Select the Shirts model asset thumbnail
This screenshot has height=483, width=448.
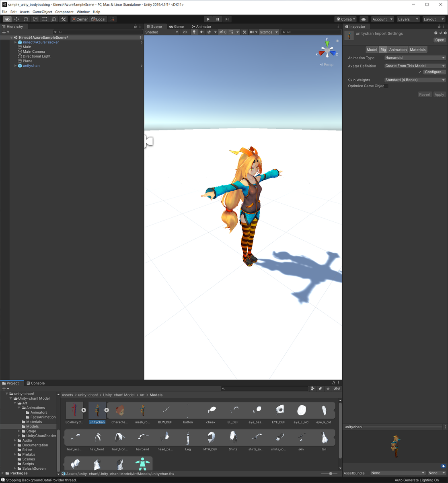[232, 438]
